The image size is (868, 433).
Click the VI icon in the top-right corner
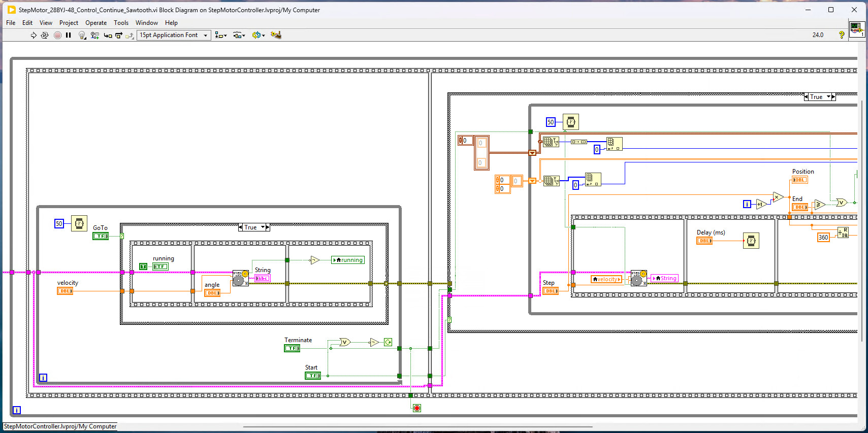click(857, 29)
